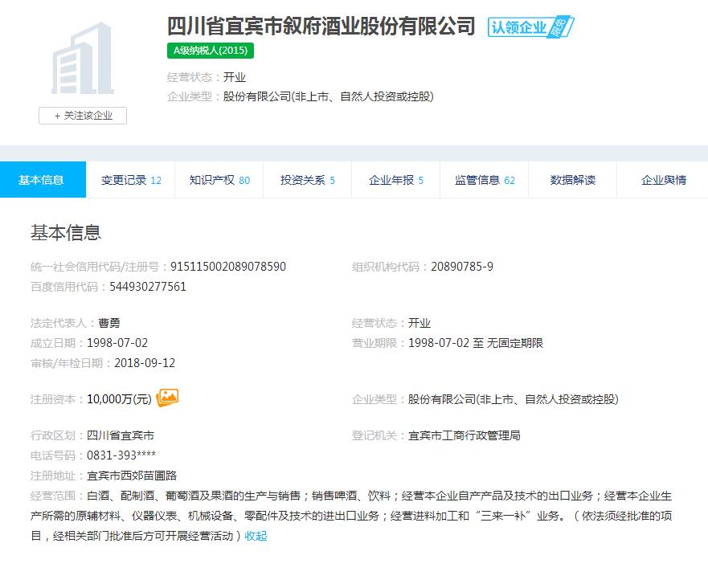
Task: Click credit code 915115002089078590
Action: pos(228,267)
